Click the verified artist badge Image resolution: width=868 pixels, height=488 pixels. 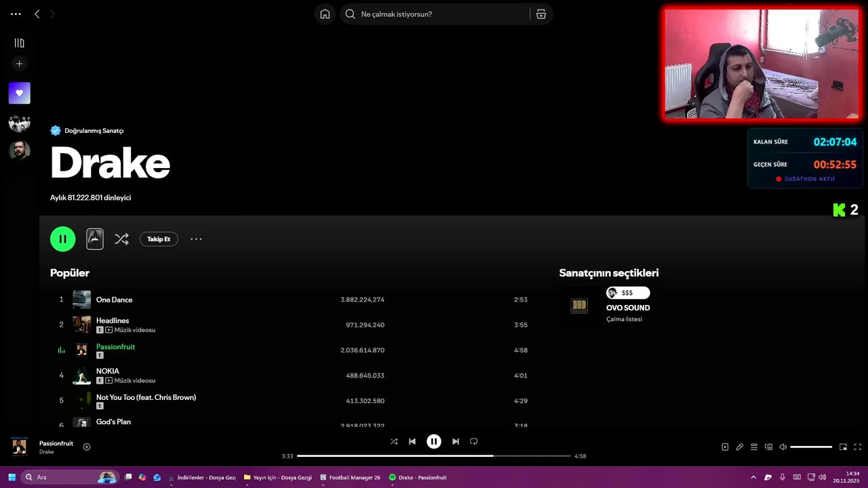[56, 131]
